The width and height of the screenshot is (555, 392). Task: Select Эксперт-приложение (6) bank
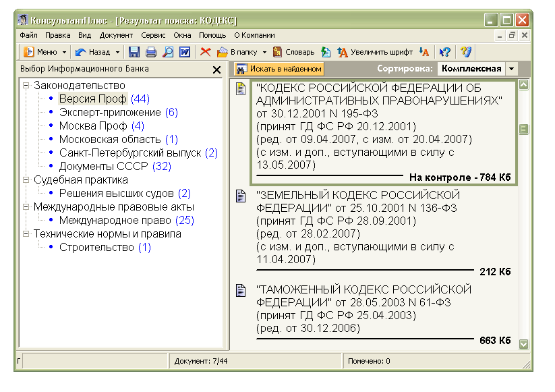(118, 112)
